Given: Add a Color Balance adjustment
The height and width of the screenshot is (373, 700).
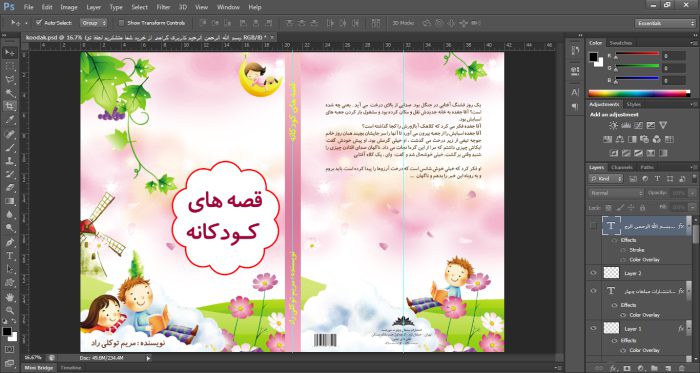Looking at the screenshot, I should (620, 140).
